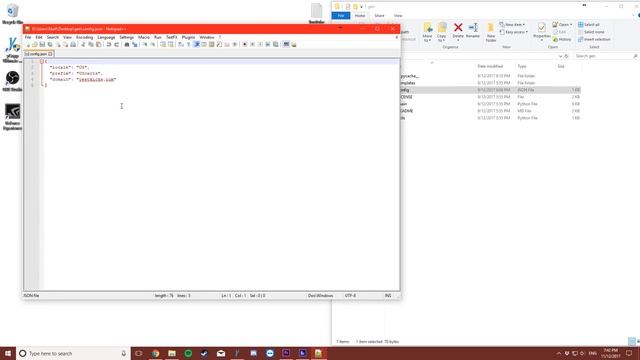The image size is (640, 360).
Task: Select the LICENSE file row in Explorer
Action: (x=490, y=97)
